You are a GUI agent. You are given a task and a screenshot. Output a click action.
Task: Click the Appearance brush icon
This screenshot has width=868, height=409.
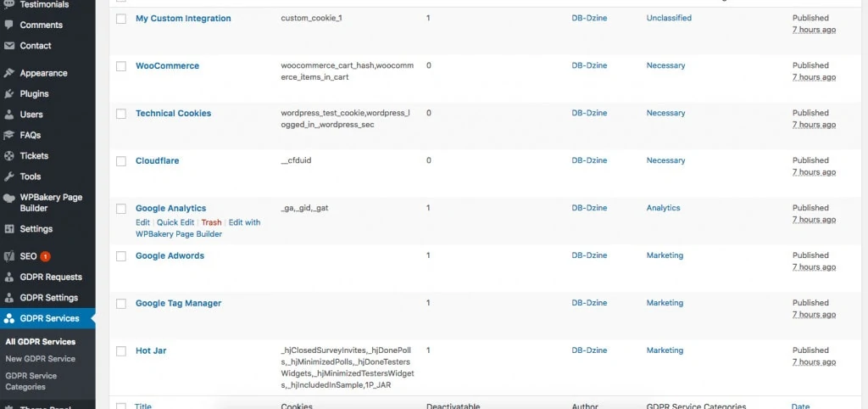[8, 73]
